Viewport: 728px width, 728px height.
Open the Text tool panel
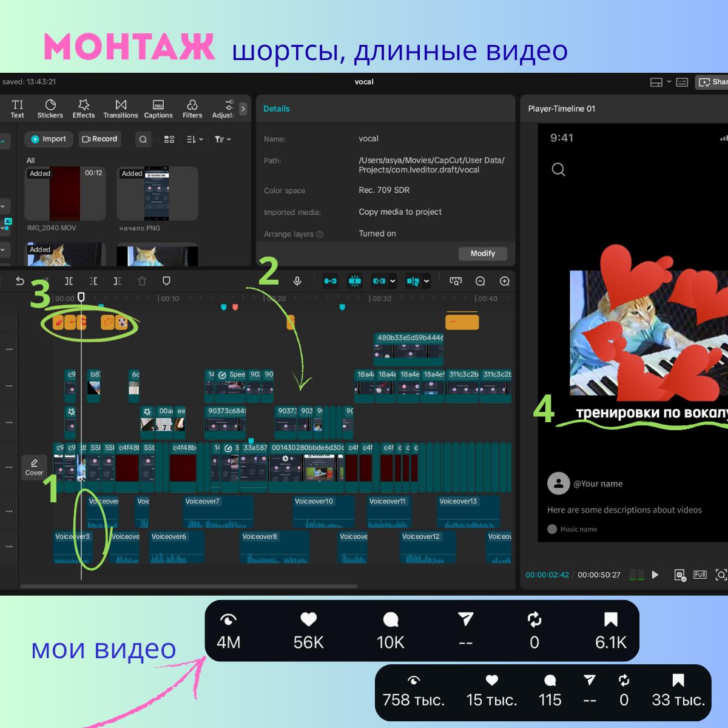click(x=18, y=109)
